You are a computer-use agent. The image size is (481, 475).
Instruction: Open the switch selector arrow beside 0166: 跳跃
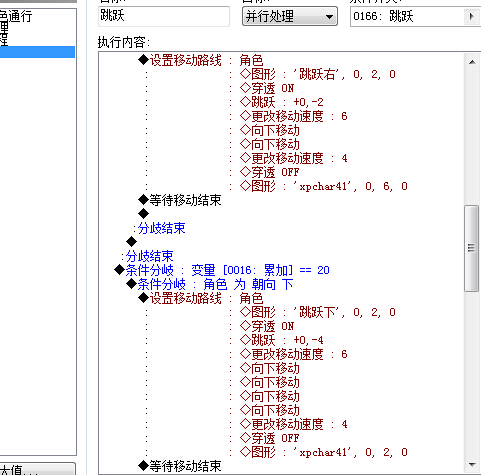click(x=471, y=16)
